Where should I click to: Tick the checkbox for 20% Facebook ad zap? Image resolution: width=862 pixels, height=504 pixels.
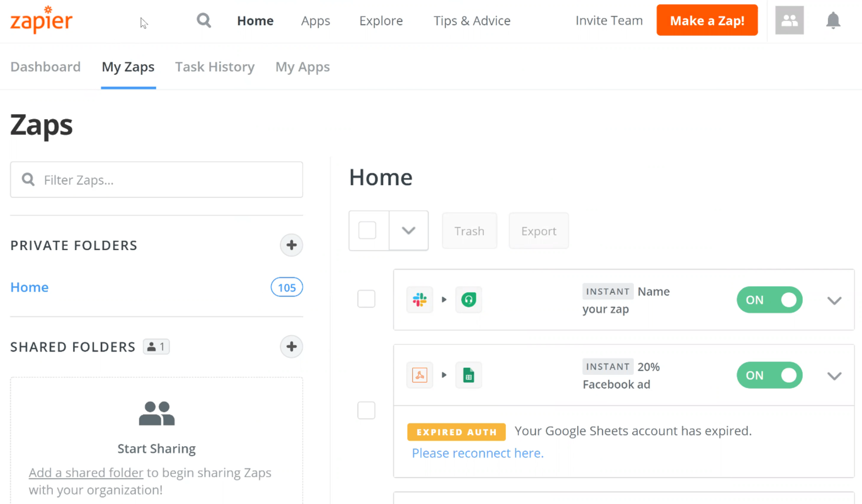coord(366,411)
